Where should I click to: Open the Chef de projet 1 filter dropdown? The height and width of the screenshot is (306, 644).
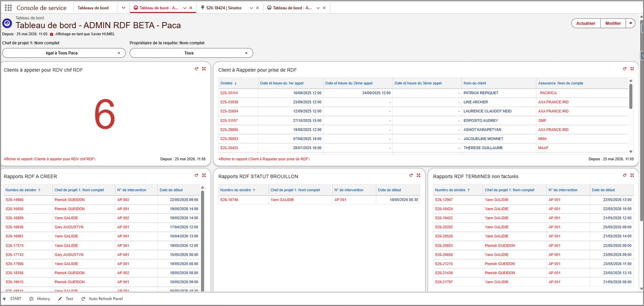(x=64, y=53)
